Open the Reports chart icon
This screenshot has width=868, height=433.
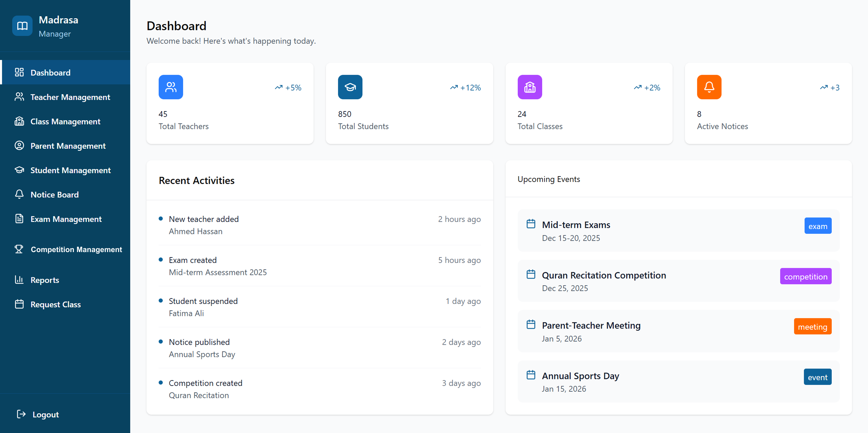(19, 280)
